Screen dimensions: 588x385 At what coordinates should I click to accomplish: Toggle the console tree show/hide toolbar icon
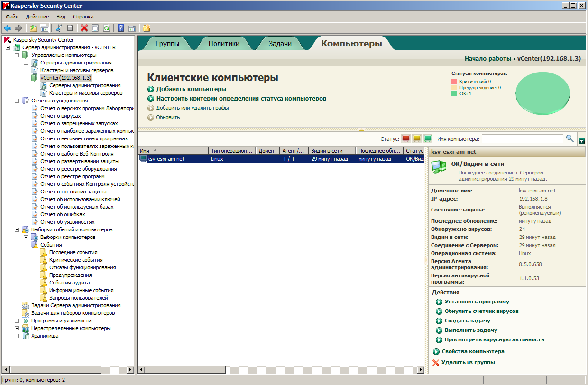pos(44,28)
